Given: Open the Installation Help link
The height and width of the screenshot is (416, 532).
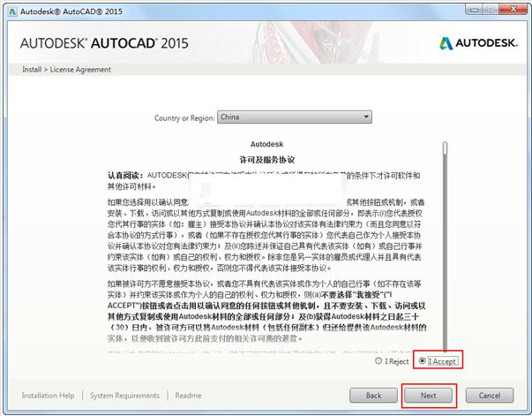Looking at the screenshot, I should (48, 396).
